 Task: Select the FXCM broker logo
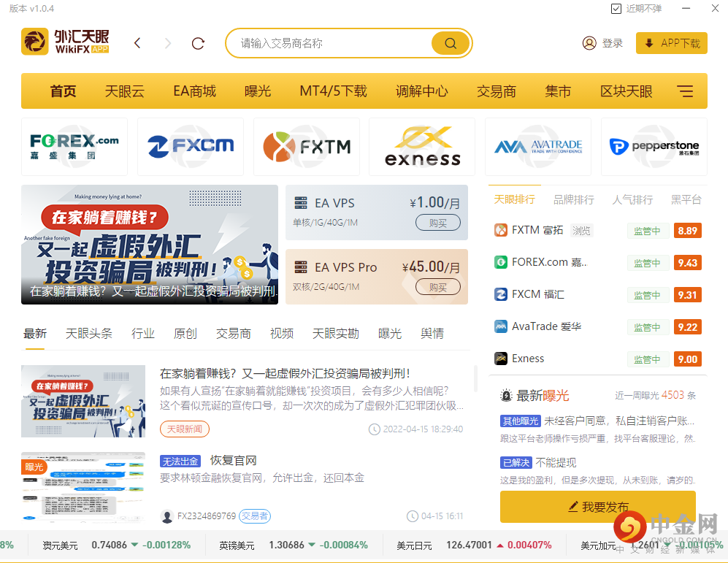[190, 146]
